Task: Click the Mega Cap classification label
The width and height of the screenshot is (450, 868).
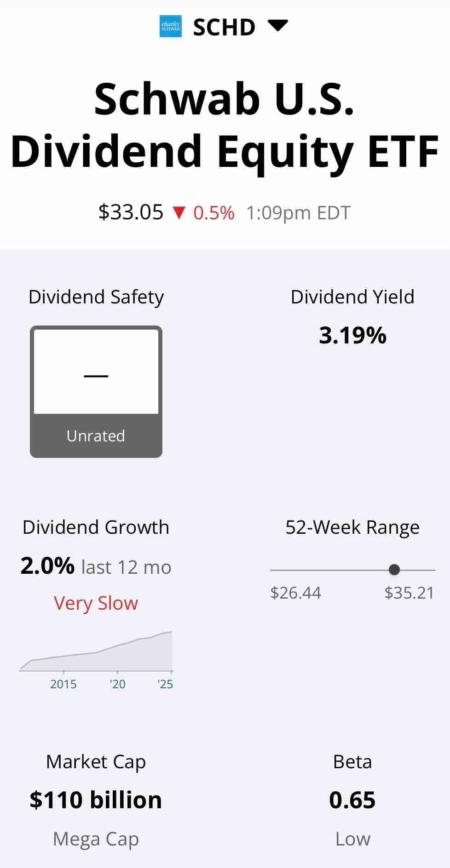Action: 96,839
